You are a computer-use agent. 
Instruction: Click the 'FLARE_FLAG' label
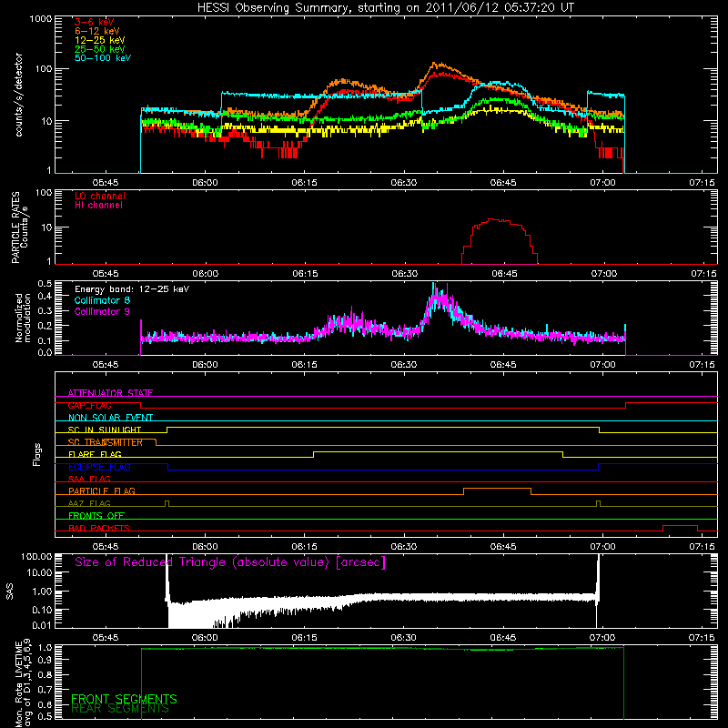(x=95, y=454)
